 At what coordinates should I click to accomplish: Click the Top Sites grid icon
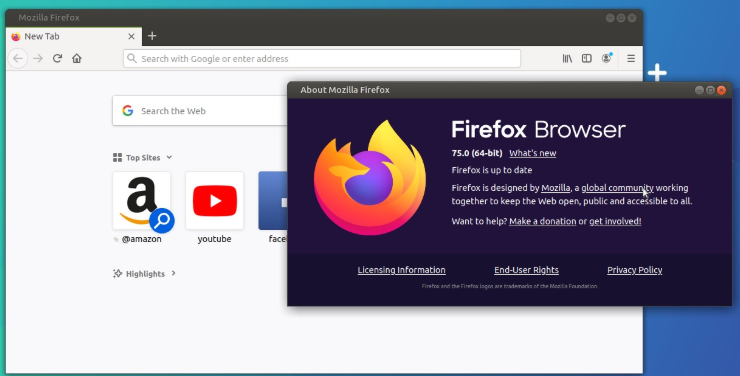[118, 158]
